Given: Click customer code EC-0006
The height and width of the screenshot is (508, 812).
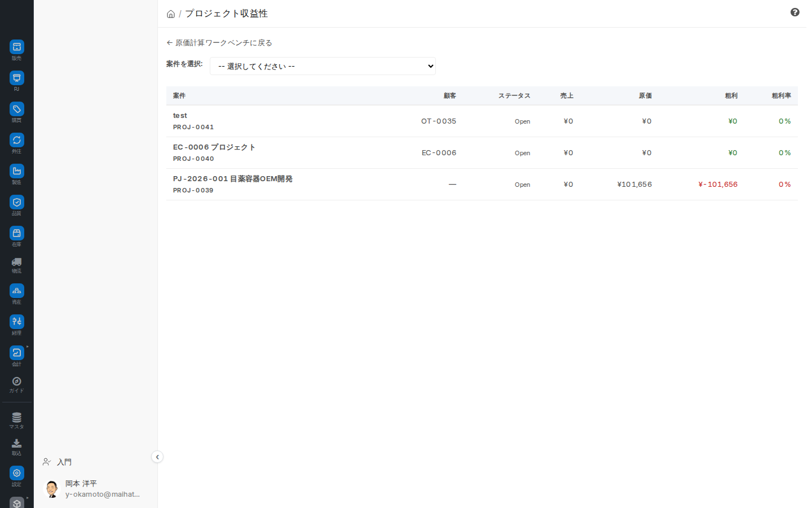Looking at the screenshot, I should pyautogui.click(x=439, y=153).
